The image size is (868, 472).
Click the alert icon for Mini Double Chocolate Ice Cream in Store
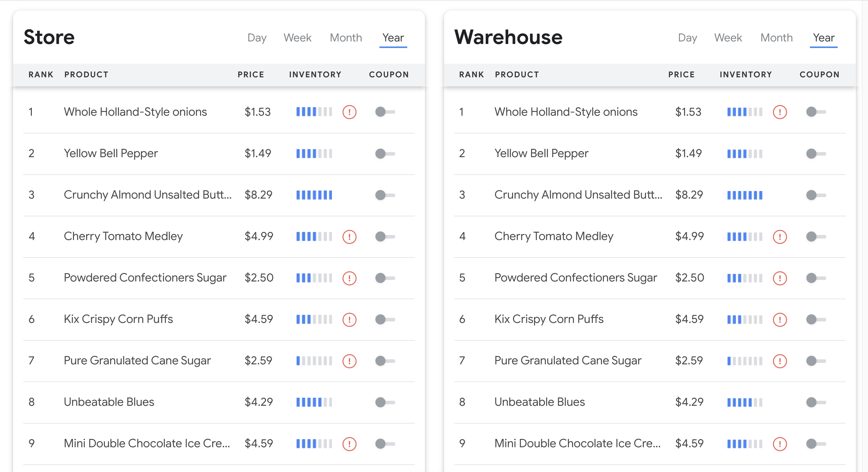349,443
